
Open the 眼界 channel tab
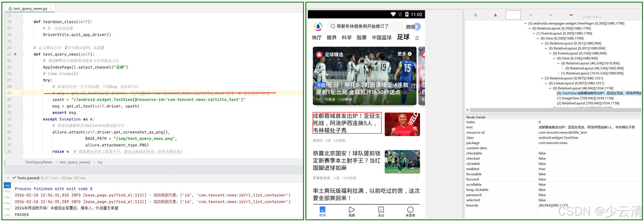(332, 37)
